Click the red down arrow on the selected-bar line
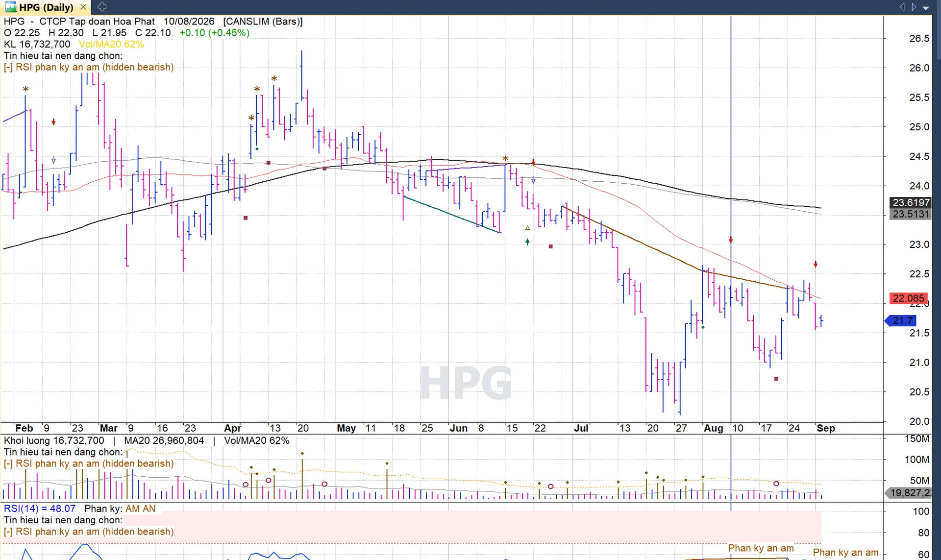941x560 pixels. click(731, 240)
